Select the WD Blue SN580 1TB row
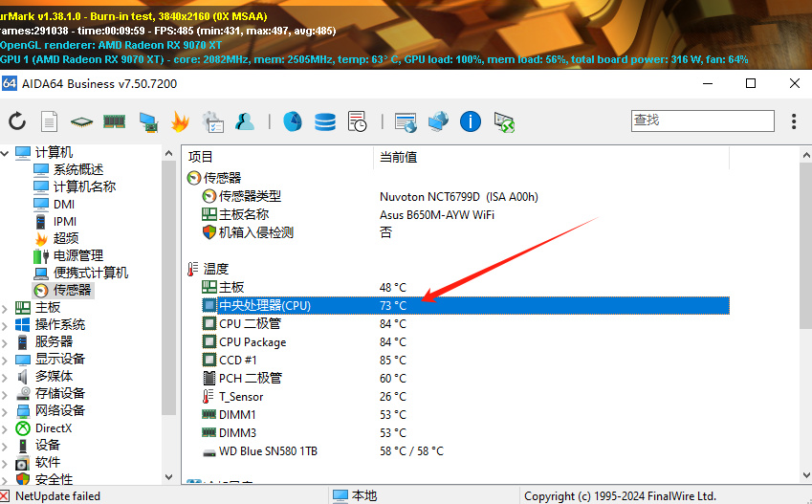This screenshot has height=504, width=812. [x=457, y=451]
